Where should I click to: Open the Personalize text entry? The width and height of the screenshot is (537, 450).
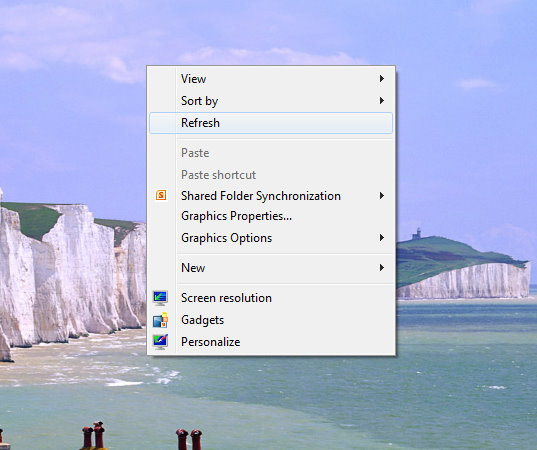coord(211,342)
